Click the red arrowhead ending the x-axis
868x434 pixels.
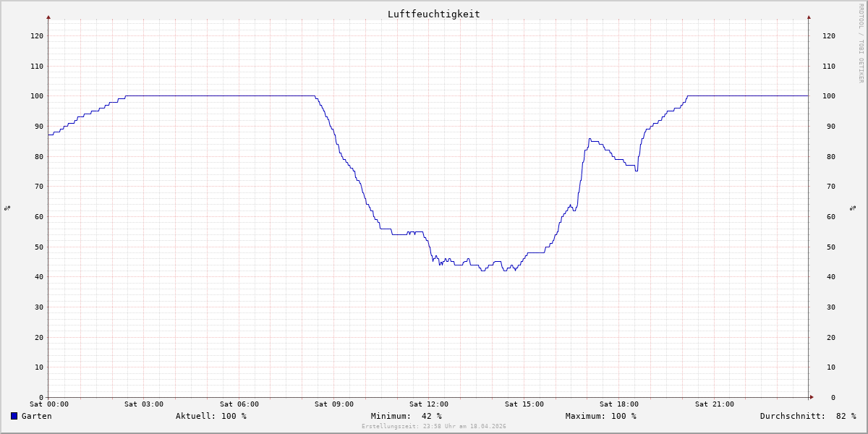[811, 397]
